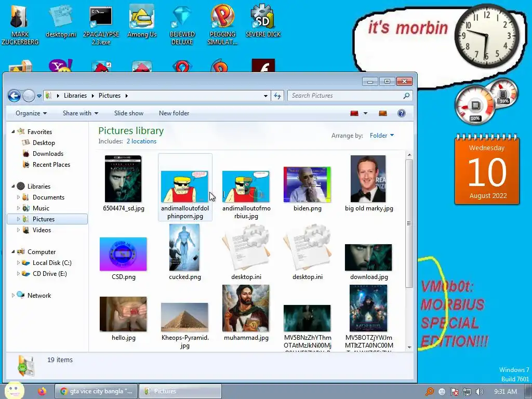Select Downloads under Favorites
The width and height of the screenshot is (532, 399).
[48, 154]
